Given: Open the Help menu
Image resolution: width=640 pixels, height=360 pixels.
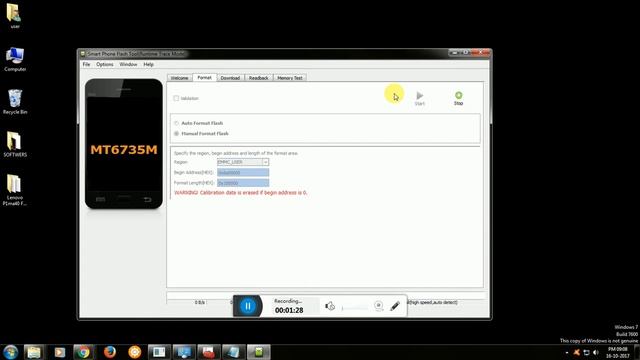Looking at the screenshot, I should (149, 64).
